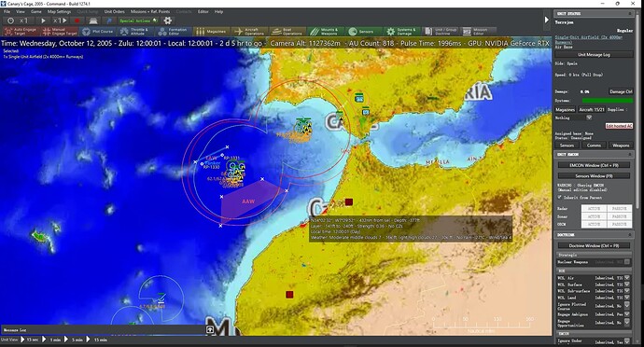Click the Damage Ctrl button
Viewport: 644px width, 347px height.
tap(621, 91)
